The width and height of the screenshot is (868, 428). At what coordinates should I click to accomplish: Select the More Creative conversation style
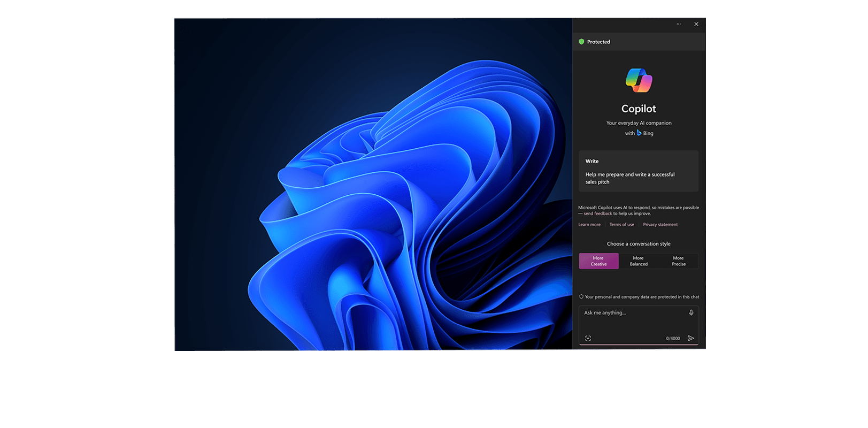(598, 261)
